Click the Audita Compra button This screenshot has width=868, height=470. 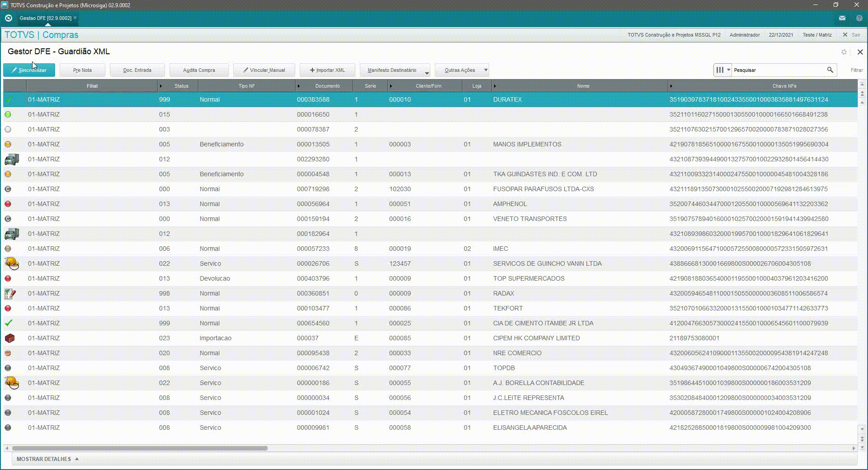[x=199, y=70]
